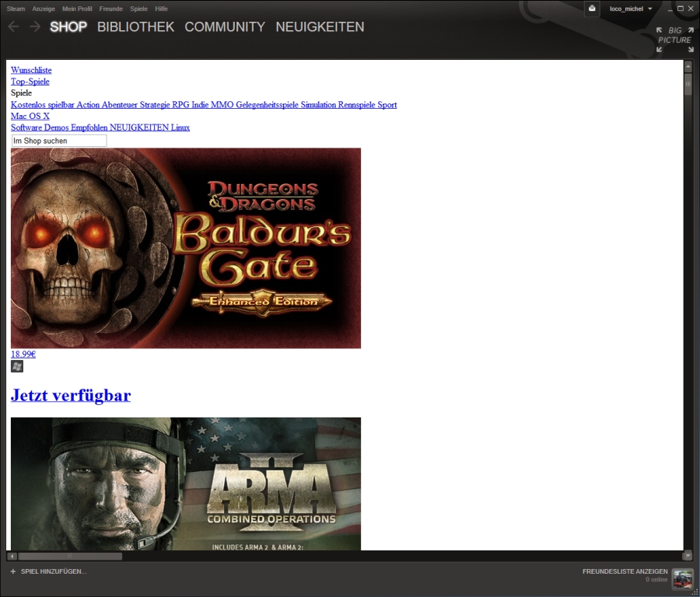700x597 pixels.
Task: Browse the Action genre link
Action: click(88, 105)
